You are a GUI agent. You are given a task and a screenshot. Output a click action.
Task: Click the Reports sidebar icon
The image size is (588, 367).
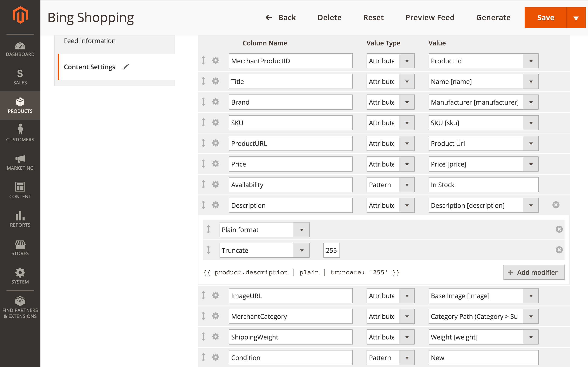tap(20, 218)
